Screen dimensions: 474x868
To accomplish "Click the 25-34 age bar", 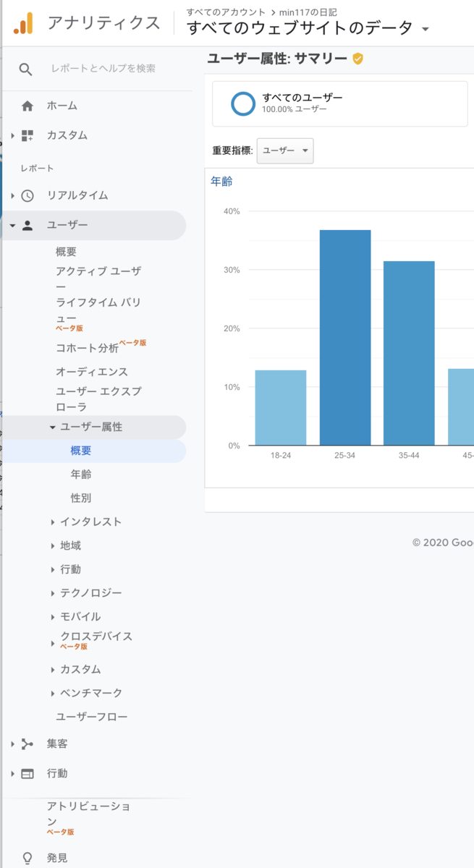I will click(345, 338).
